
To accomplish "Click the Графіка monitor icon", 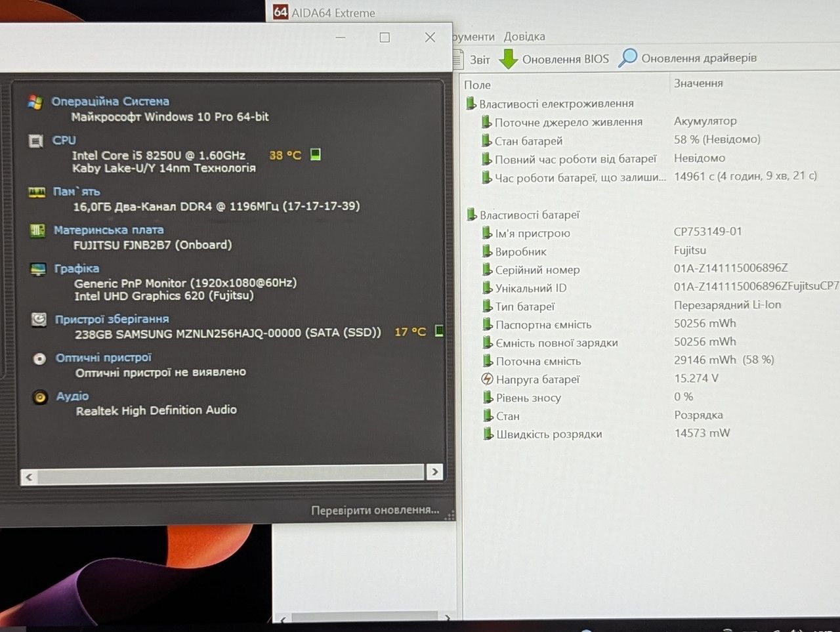I will click(38, 269).
